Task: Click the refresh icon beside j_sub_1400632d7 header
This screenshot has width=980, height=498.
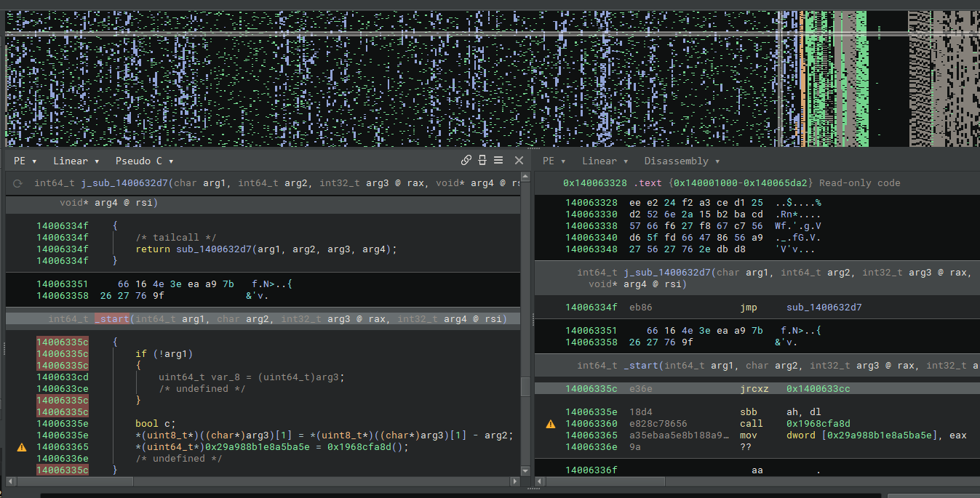Action: [x=18, y=183]
